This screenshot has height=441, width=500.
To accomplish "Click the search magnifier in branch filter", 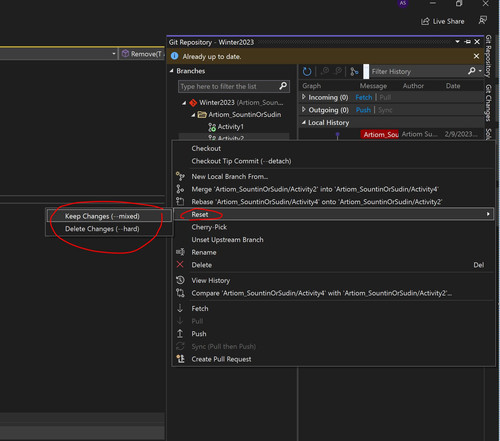I will [x=283, y=86].
